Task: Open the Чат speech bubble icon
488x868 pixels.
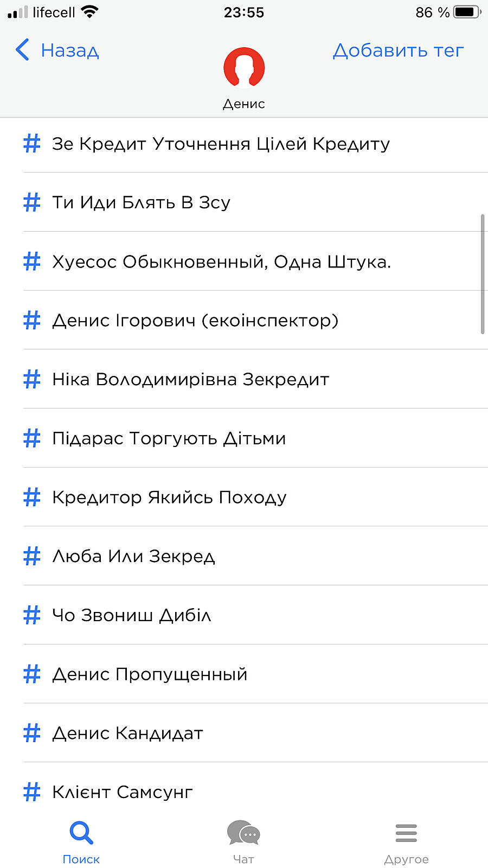Action: [243, 833]
